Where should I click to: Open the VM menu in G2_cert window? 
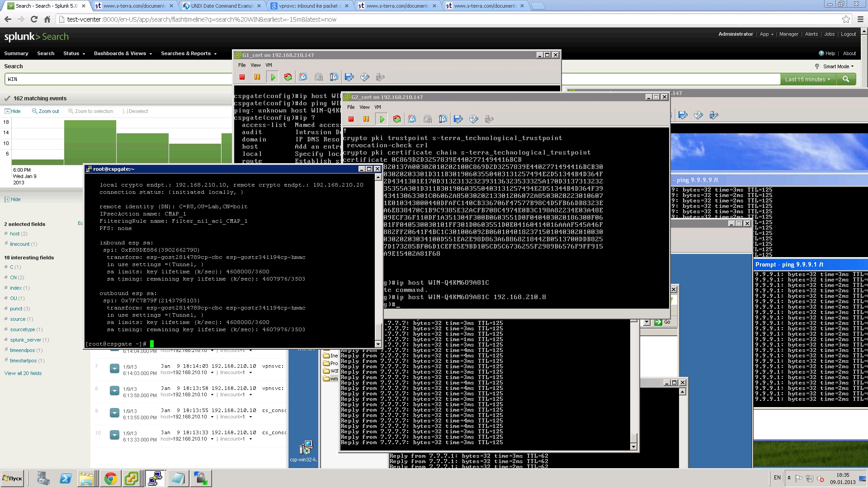377,107
